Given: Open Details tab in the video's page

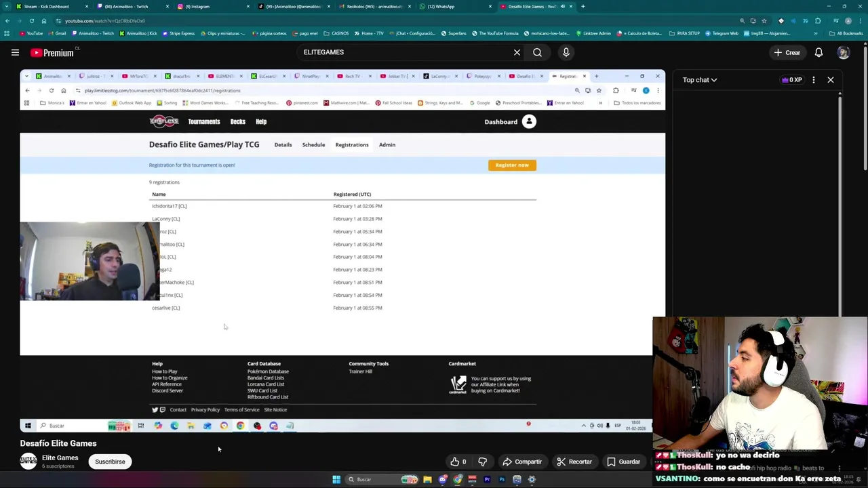Looking at the screenshot, I should point(283,144).
